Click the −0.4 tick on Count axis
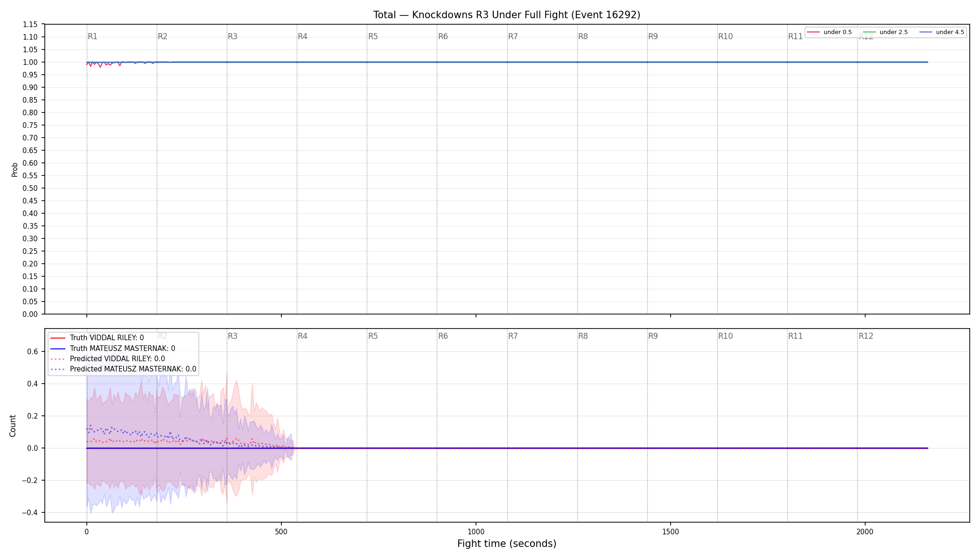Screen dimensions: 980x560 (29, 512)
